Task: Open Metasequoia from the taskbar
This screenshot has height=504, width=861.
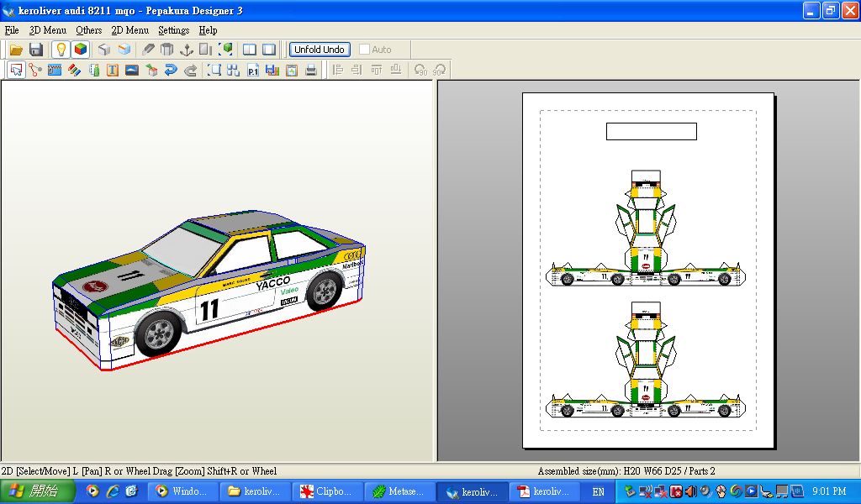Action: [400, 491]
